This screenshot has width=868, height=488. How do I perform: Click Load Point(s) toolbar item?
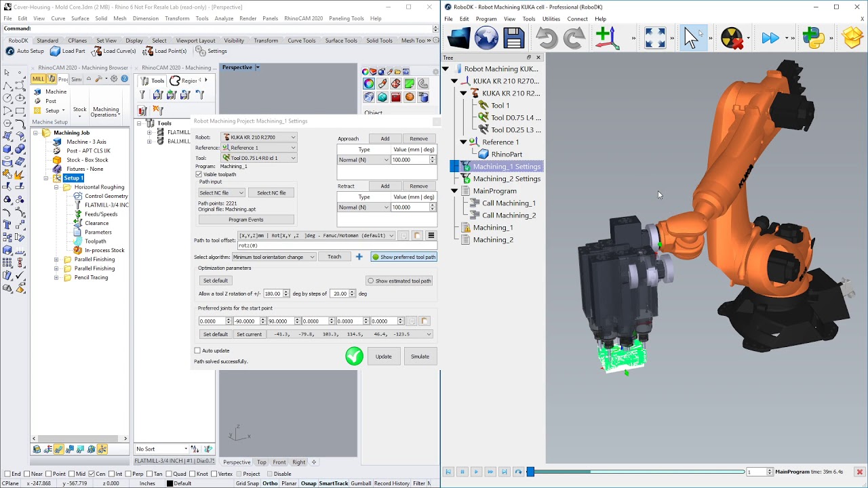click(x=165, y=51)
